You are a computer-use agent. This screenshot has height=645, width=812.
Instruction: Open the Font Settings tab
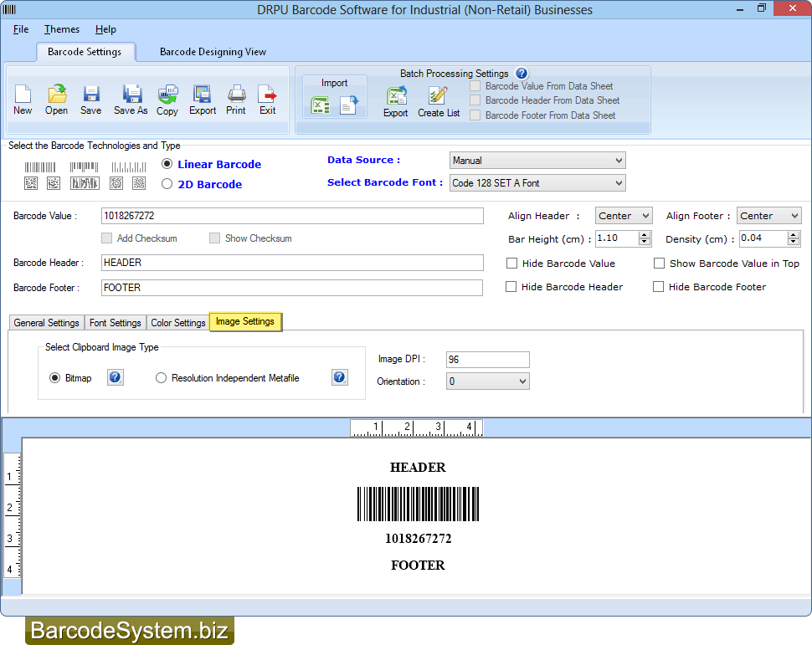(115, 323)
